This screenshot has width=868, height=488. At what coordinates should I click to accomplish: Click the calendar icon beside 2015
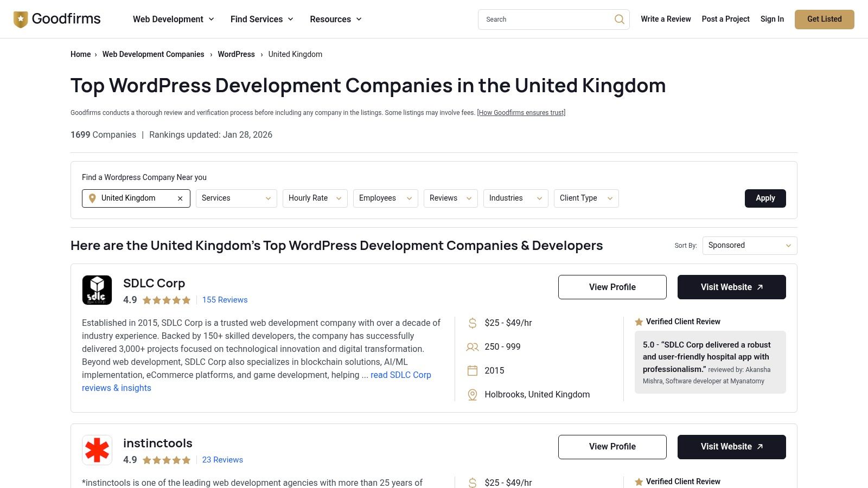(472, 370)
